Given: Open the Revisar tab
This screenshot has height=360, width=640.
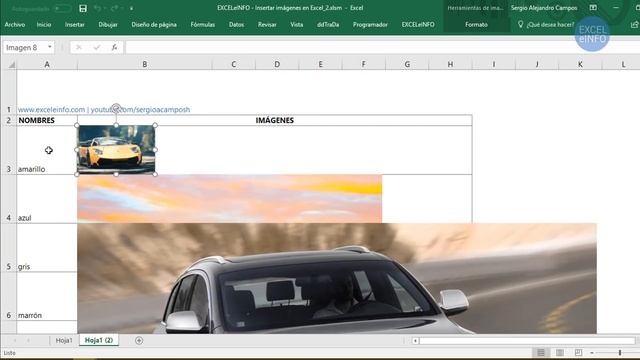Looking at the screenshot, I should click(267, 24).
